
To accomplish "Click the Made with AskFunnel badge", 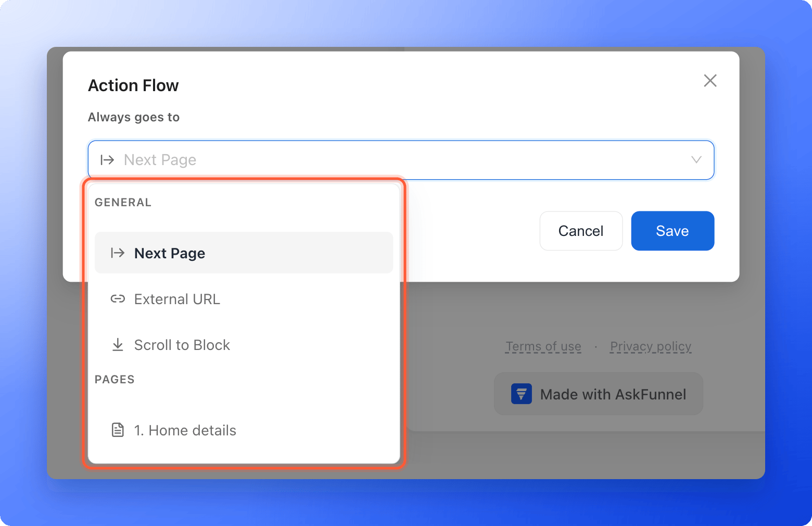I will coord(599,394).
